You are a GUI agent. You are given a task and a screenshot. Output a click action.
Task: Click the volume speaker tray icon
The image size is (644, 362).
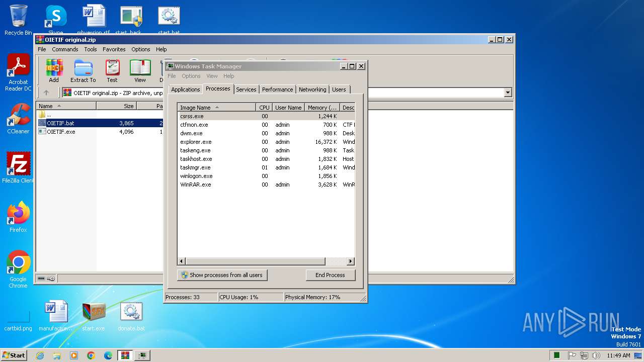tap(596, 355)
